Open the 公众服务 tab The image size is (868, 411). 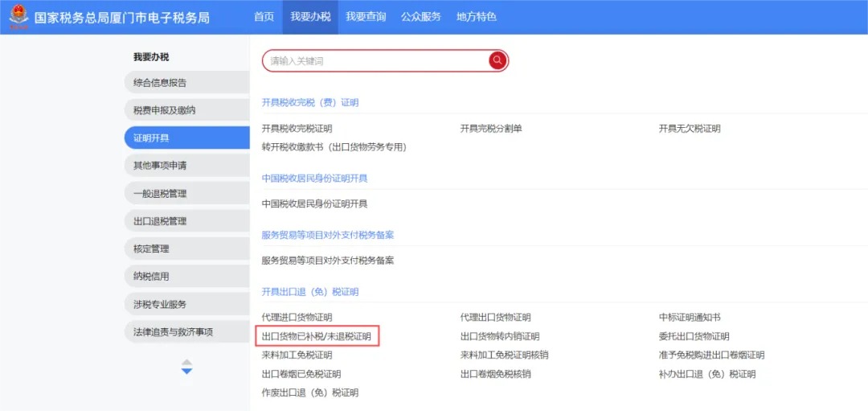[x=420, y=17]
